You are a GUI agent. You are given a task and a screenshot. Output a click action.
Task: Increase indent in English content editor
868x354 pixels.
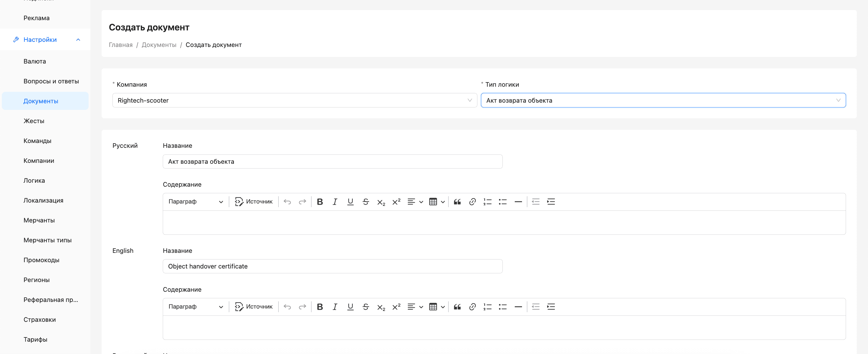coord(551,306)
